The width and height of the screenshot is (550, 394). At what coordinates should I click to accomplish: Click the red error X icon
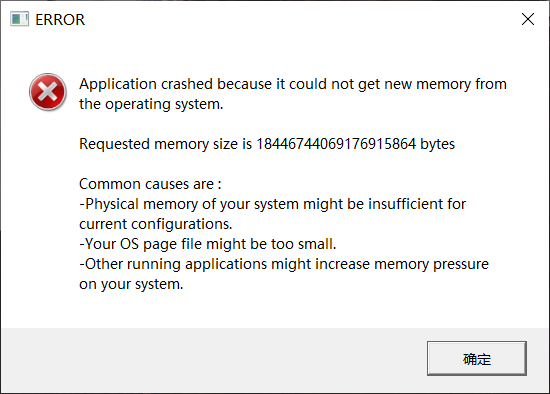point(48,92)
